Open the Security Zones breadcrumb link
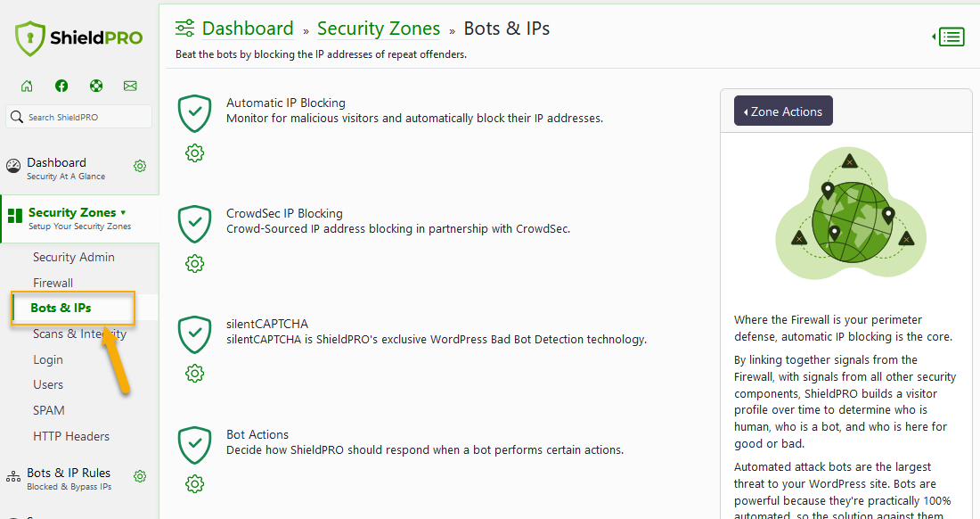This screenshot has width=980, height=519. click(x=378, y=28)
